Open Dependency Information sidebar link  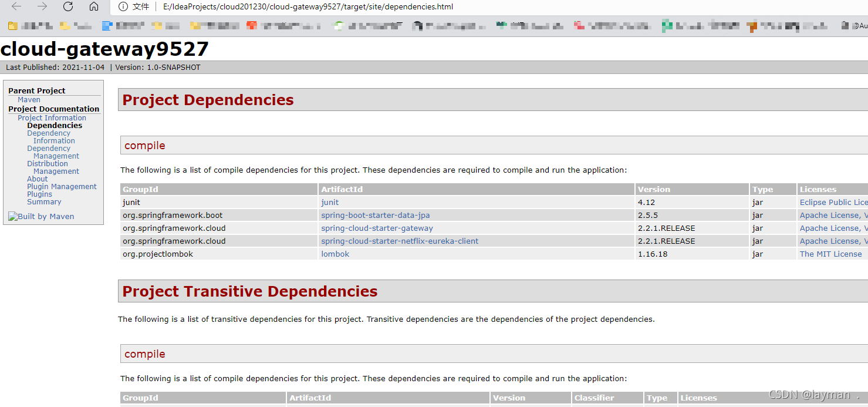click(x=51, y=137)
